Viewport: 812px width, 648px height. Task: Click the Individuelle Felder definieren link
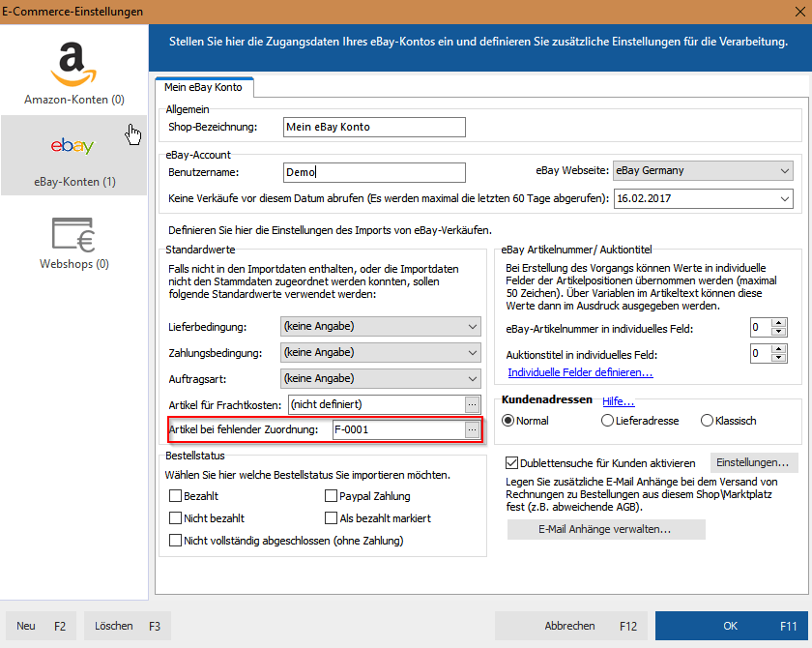coord(580,373)
